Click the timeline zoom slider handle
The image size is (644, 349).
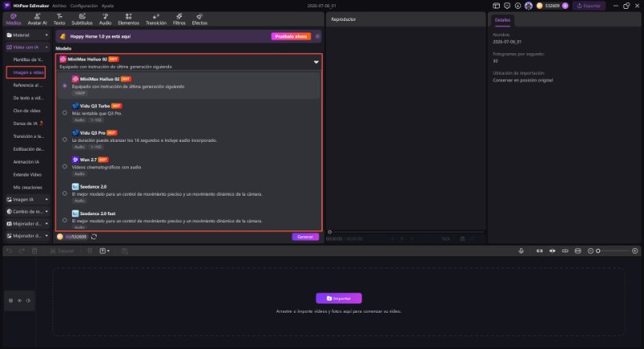click(x=598, y=251)
